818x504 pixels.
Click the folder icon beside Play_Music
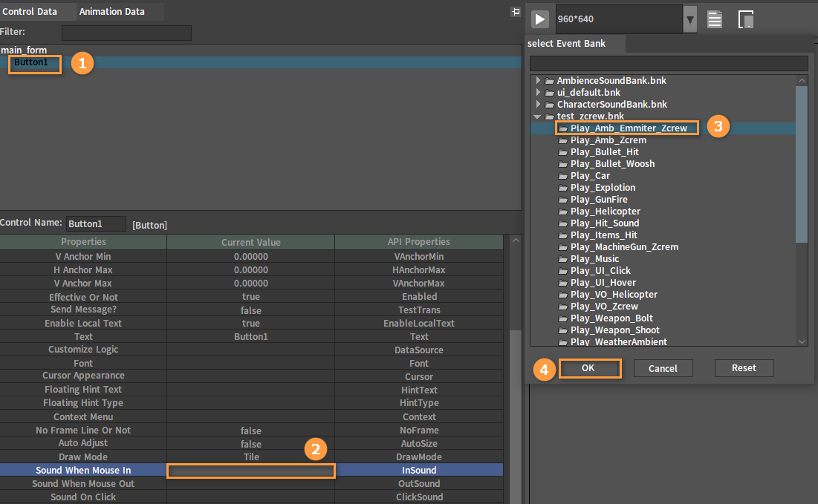point(563,259)
